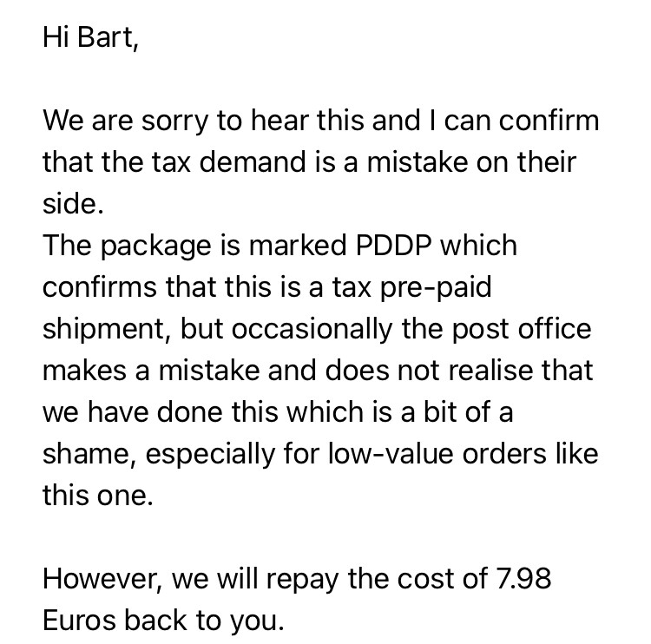The height and width of the screenshot is (644, 651).
Task: Click the words "post office" in the text
Action: [521, 329]
